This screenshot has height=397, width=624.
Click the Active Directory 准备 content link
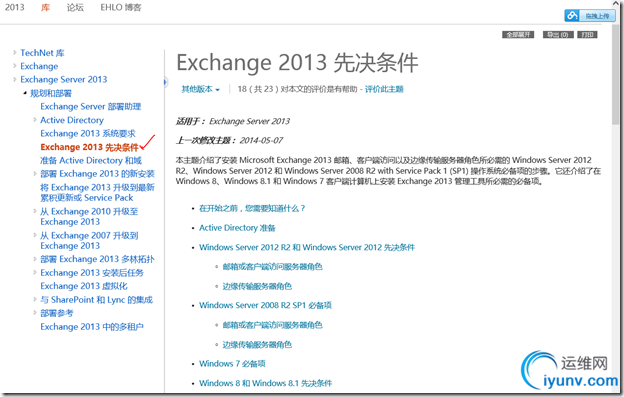click(x=237, y=228)
